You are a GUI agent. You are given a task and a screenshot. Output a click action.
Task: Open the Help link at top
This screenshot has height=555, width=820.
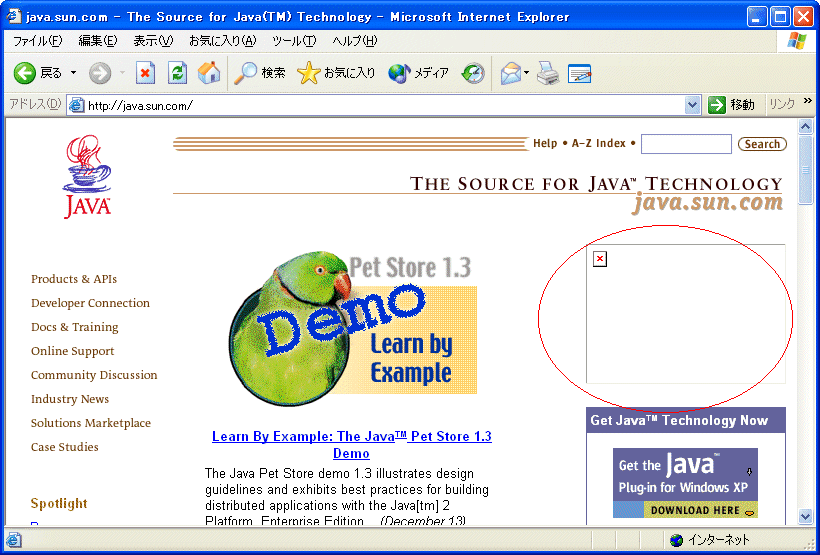pyautogui.click(x=545, y=143)
